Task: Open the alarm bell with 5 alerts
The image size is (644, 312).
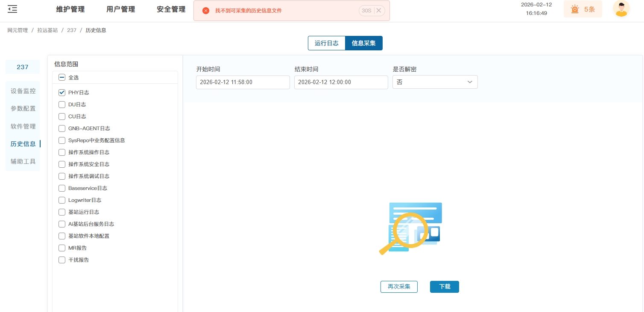Action: tap(583, 9)
